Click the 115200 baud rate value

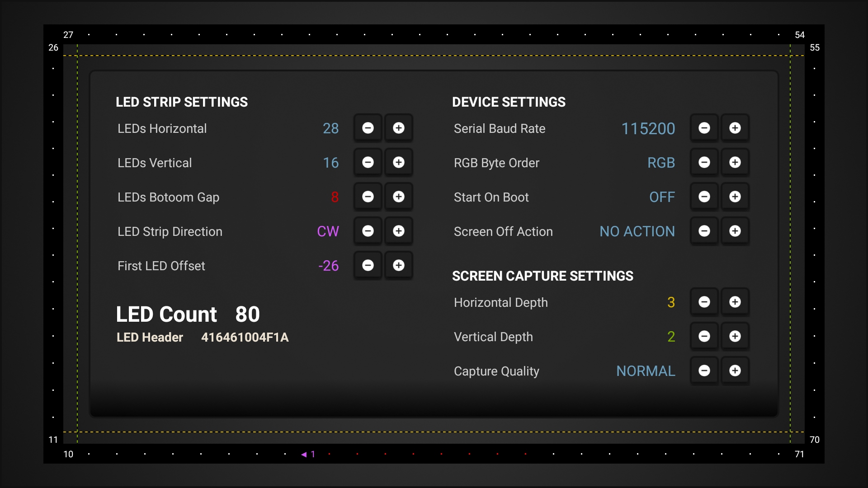[x=648, y=129]
